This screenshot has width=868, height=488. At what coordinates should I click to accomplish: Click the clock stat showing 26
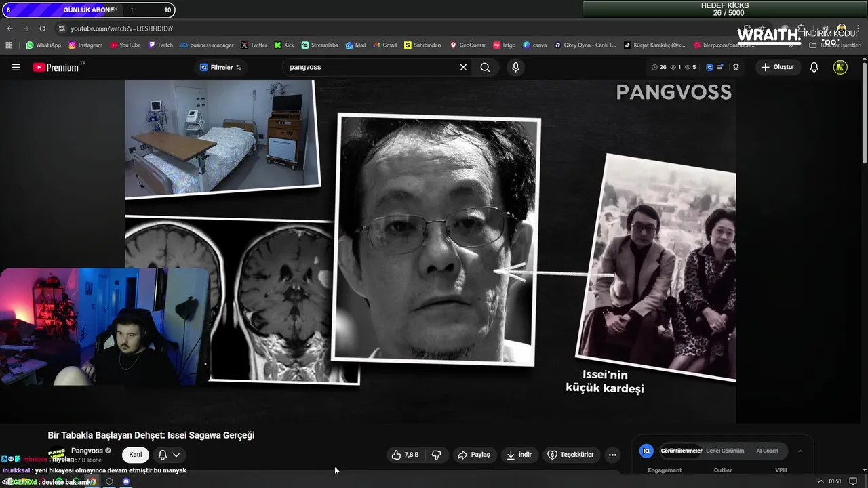point(658,67)
